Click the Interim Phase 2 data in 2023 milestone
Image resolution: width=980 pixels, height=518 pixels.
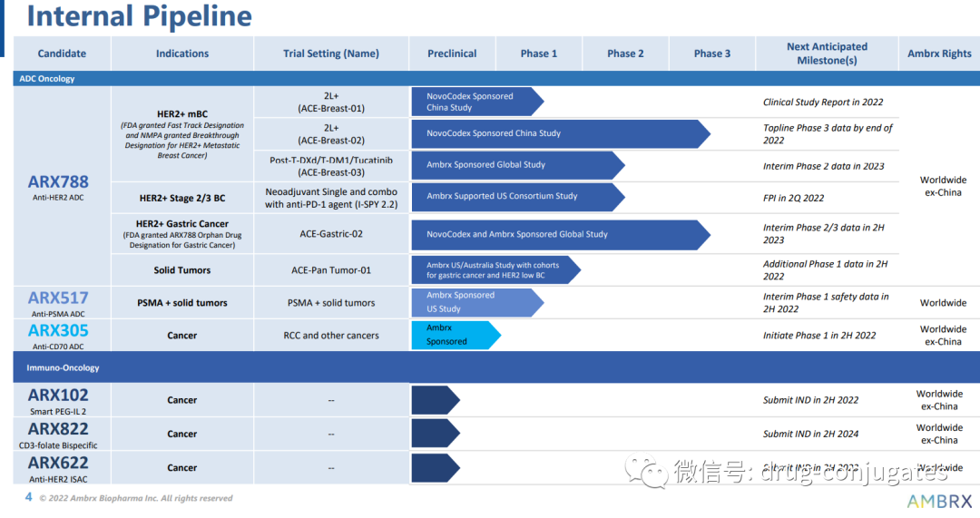tap(824, 166)
